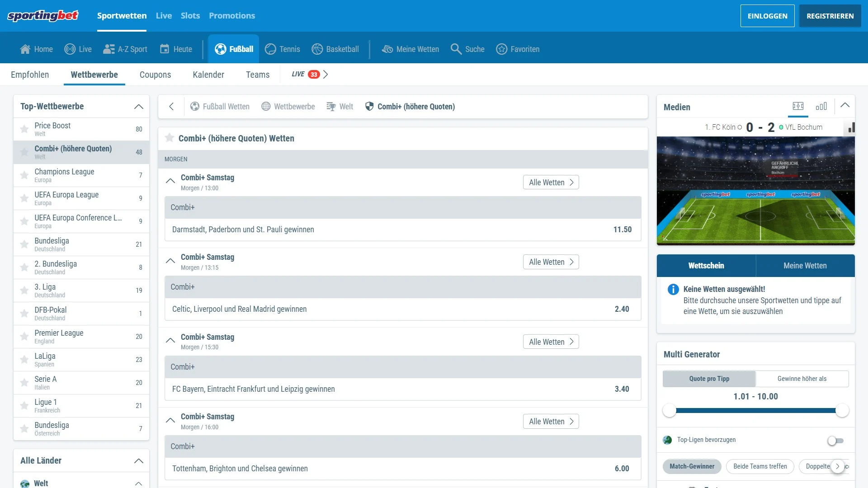Click the Suche magnifier icon

coord(456,49)
